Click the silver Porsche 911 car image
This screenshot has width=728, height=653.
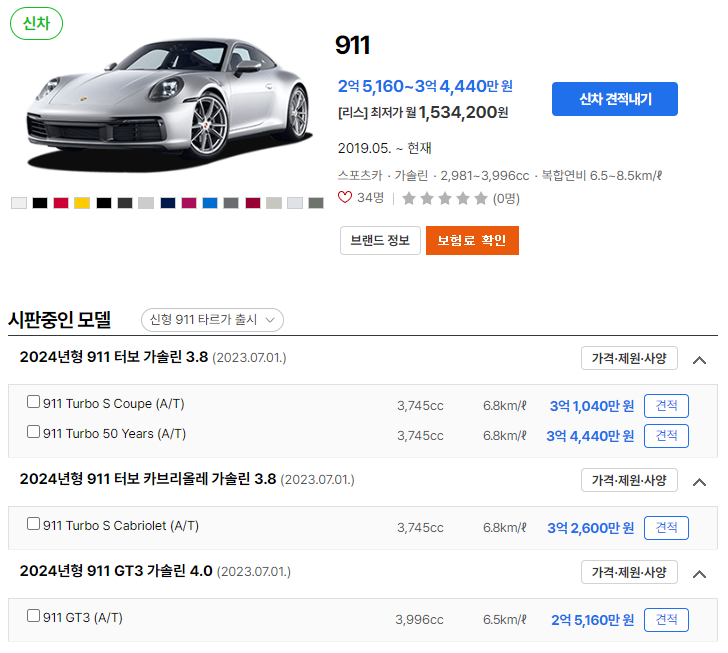coord(169,104)
